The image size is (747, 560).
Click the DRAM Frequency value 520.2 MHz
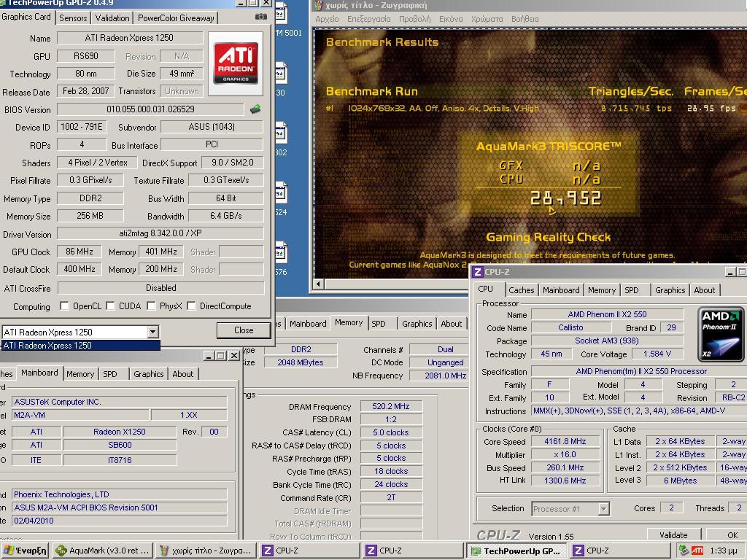coord(391,406)
